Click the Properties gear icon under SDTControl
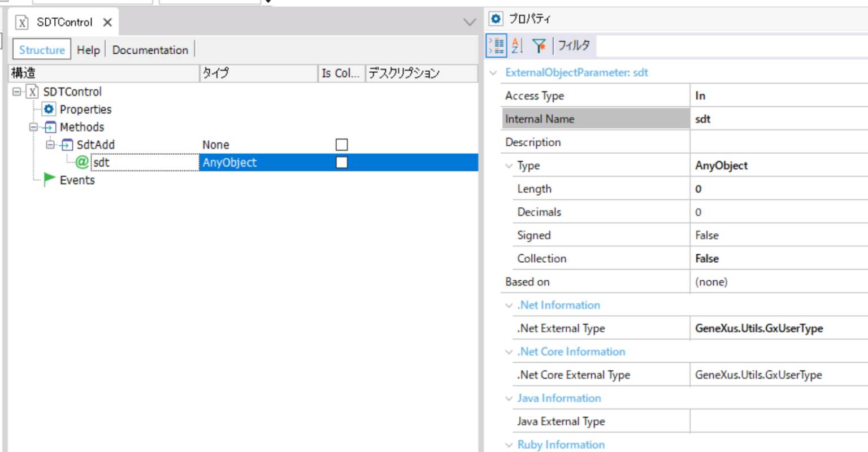This screenshot has height=452, width=868. 49,109
